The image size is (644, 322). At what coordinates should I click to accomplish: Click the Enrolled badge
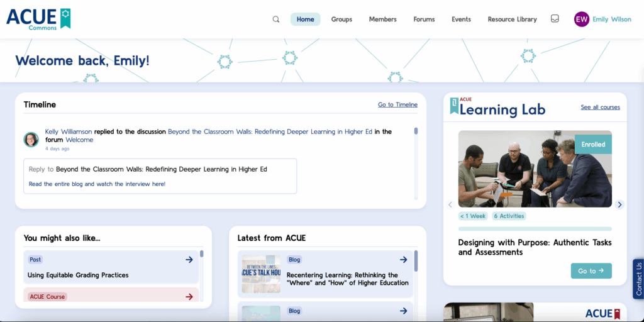point(593,144)
